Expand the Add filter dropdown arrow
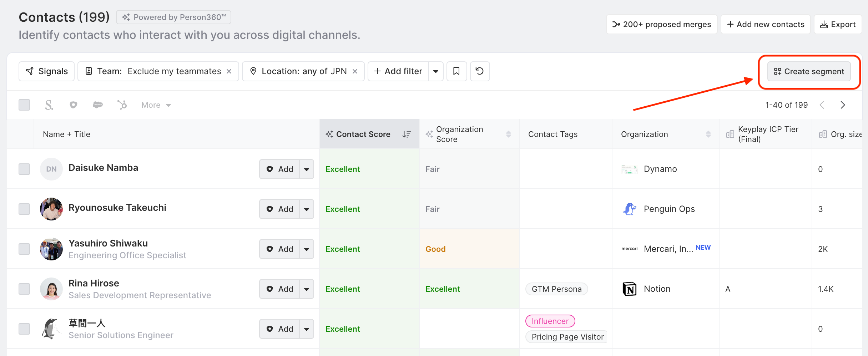 [436, 71]
